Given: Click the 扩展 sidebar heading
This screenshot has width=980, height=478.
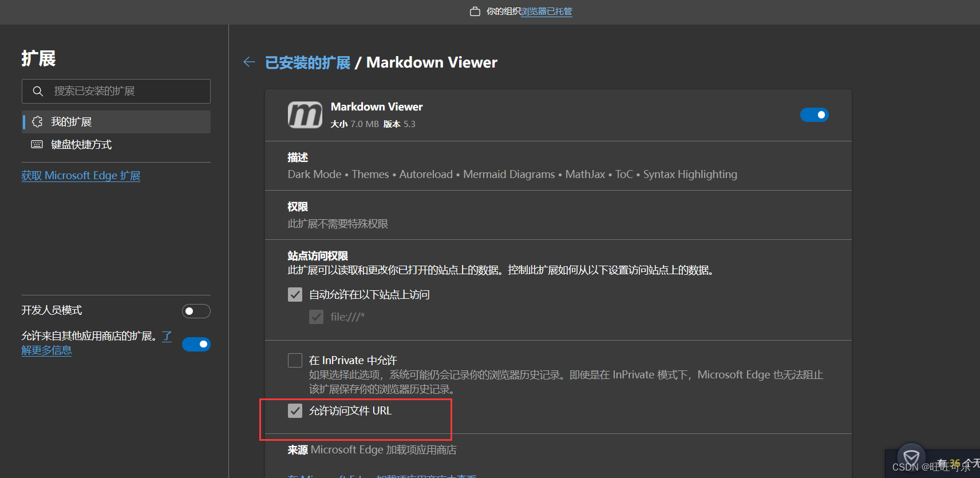Looking at the screenshot, I should 38,58.
